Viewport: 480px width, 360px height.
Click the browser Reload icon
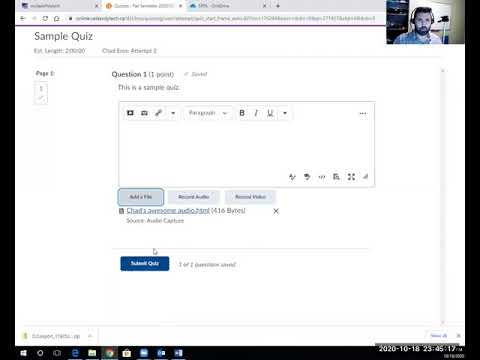45,18
